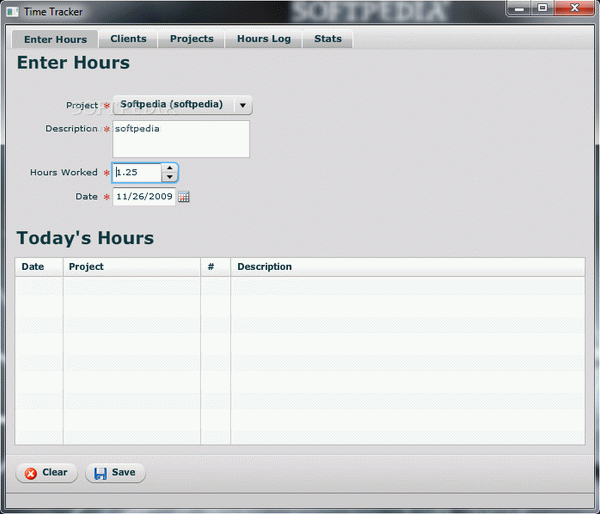Expand the Project dropdown list

click(242, 105)
